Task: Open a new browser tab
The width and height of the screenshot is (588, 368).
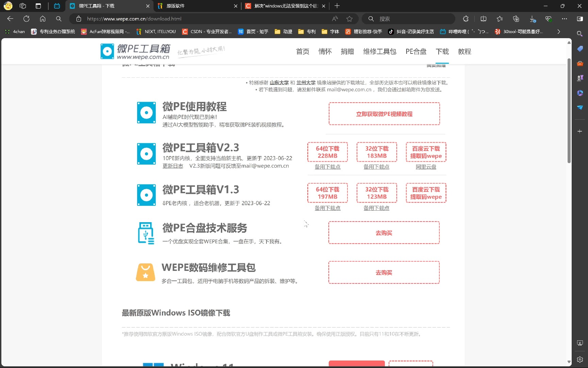Action: click(337, 6)
